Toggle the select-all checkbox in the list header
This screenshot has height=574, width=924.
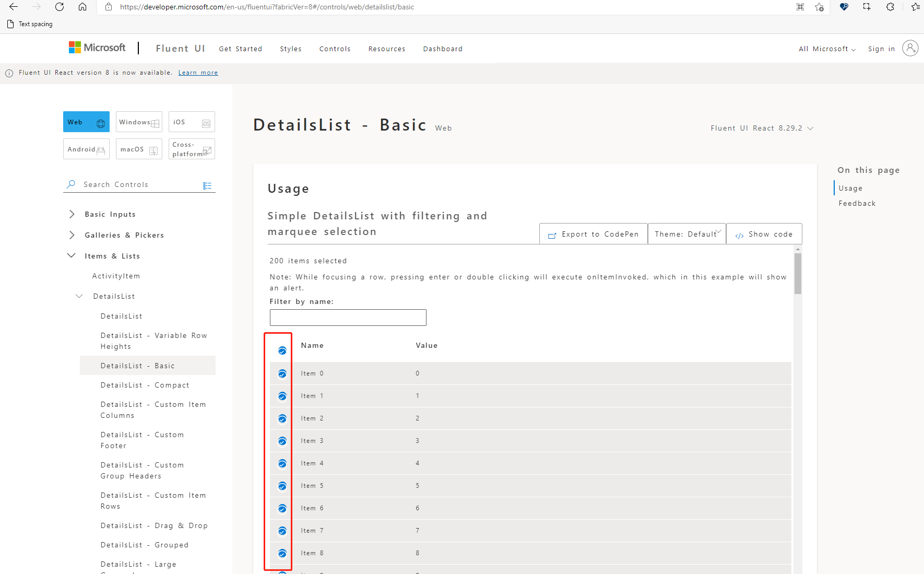point(282,350)
